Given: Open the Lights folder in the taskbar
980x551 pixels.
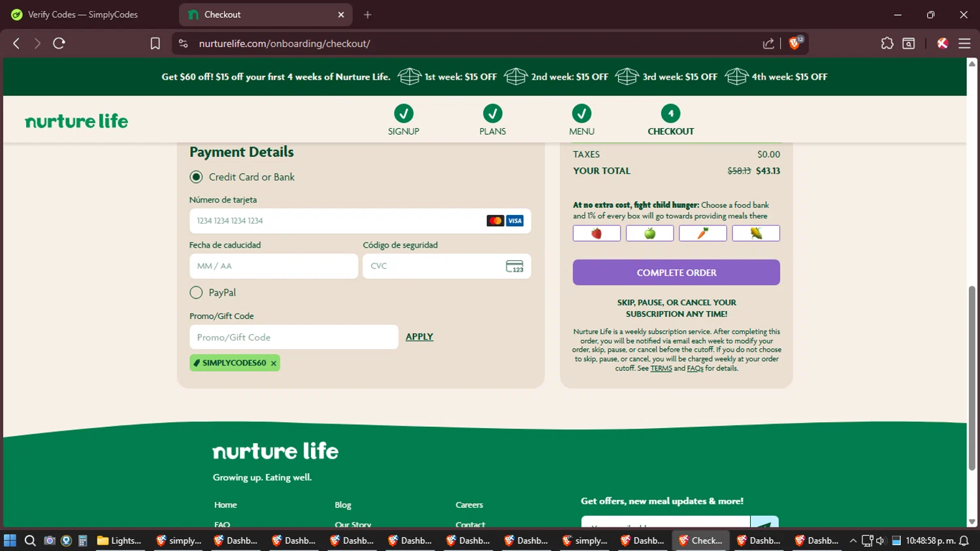Looking at the screenshot, I should click(x=120, y=541).
